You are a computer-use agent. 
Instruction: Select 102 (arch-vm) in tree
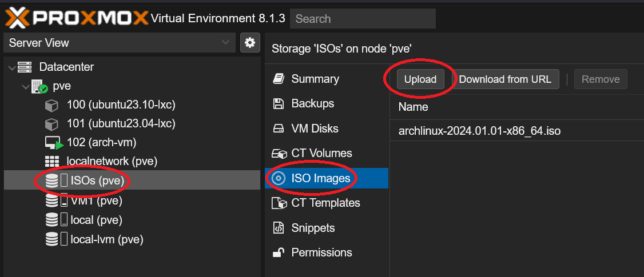point(101,143)
